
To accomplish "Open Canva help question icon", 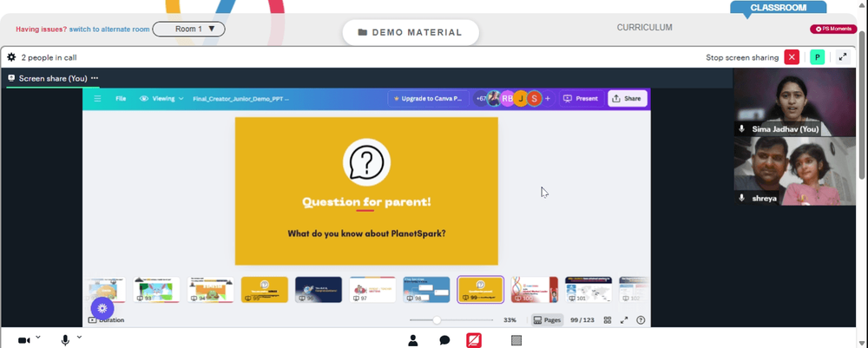I will [x=641, y=319].
